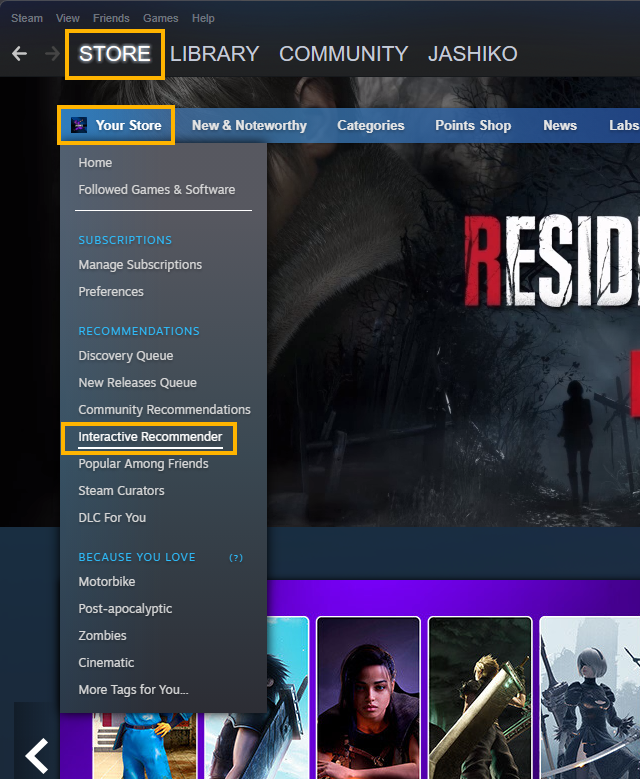The width and height of the screenshot is (640, 779).
Task: Open the Points Shop tab
Action: (x=473, y=125)
